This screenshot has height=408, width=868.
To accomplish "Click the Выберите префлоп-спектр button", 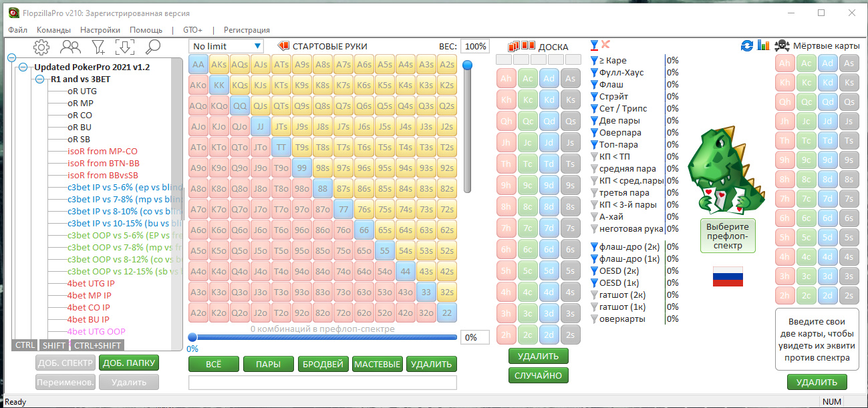I will 728,236.
